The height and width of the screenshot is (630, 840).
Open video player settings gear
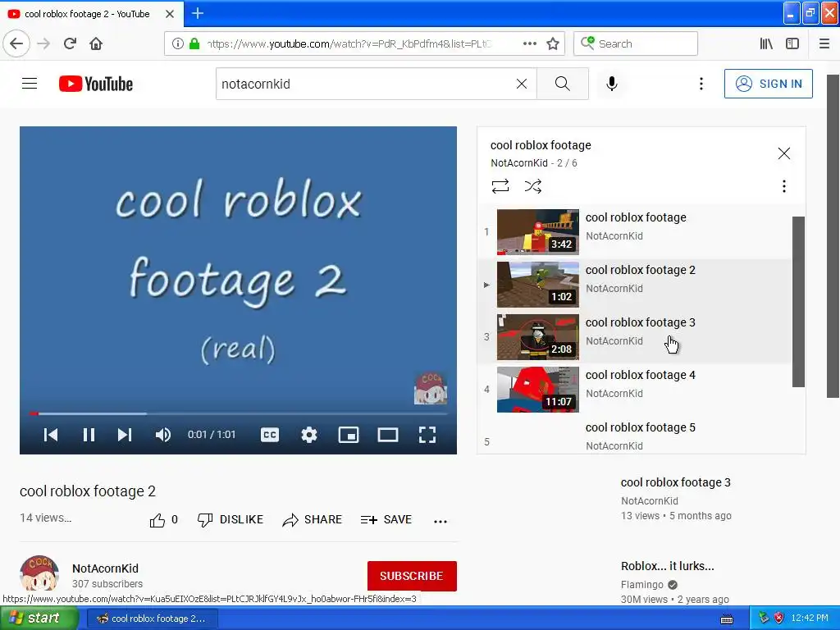coord(309,435)
